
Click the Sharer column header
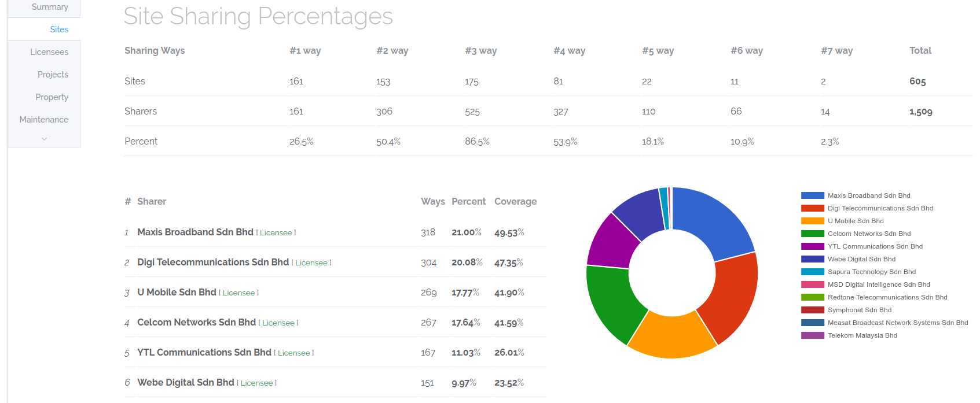152,201
